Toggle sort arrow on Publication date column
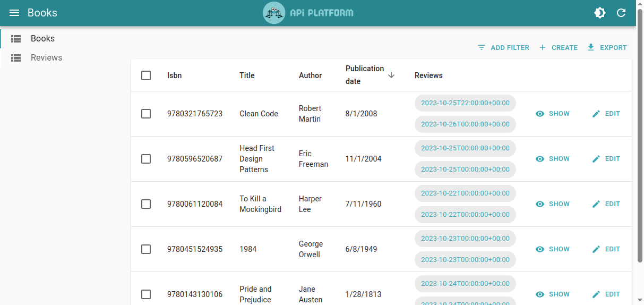This screenshot has height=305, width=644. click(391, 75)
